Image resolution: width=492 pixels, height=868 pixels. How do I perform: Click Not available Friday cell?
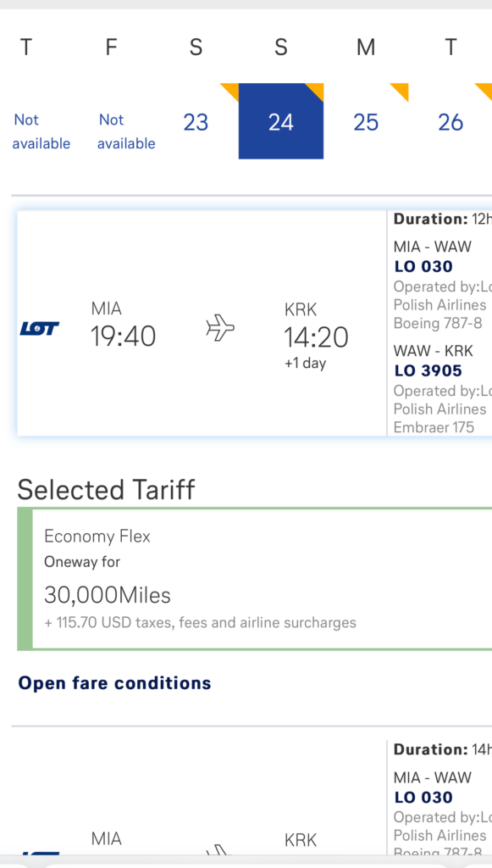coord(126,131)
